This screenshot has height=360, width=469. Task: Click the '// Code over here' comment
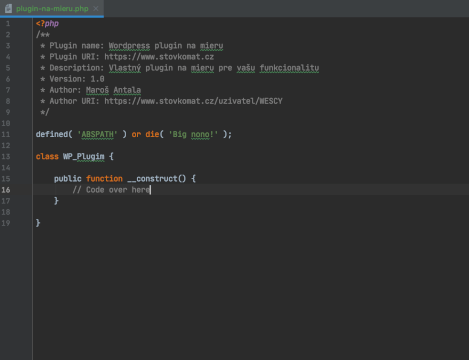click(x=111, y=190)
